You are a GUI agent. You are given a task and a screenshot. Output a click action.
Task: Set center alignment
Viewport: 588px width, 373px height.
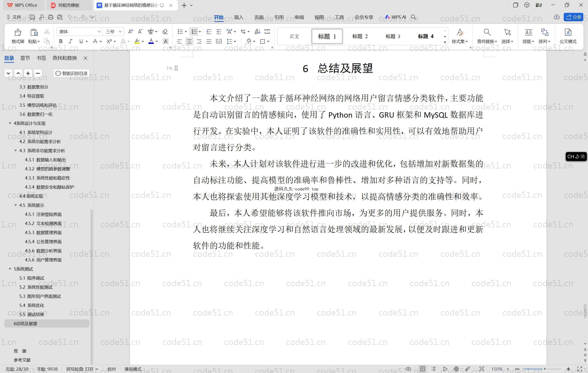tap(189, 41)
